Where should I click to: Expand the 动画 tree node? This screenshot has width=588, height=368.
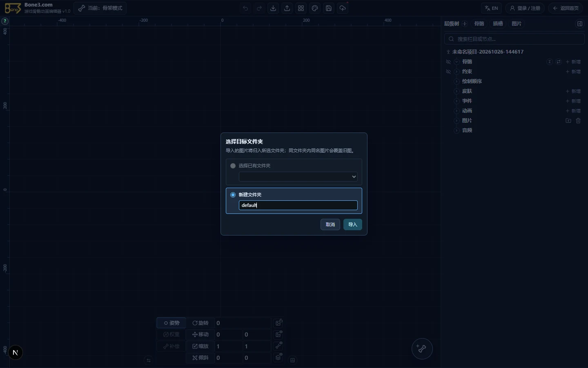(457, 111)
